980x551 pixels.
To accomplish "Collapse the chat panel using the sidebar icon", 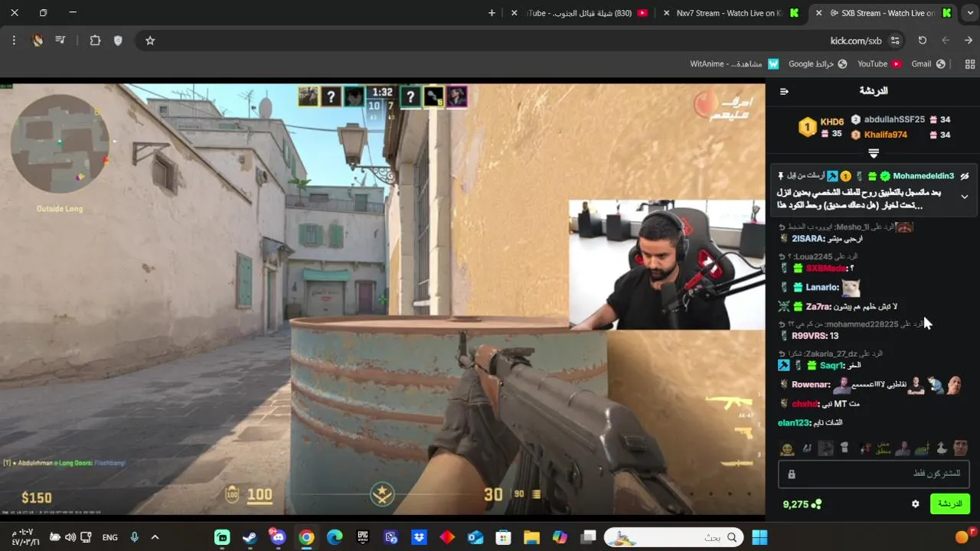I will point(784,91).
